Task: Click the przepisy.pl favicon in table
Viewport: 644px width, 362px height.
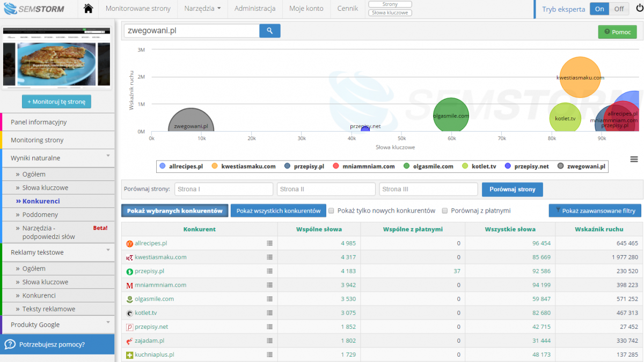Action: click(x=129, y=271)
